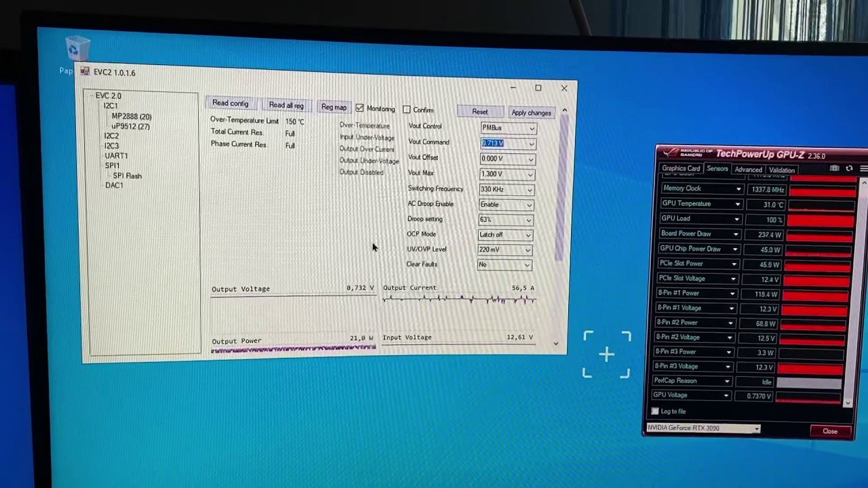Click the Read config button
Screen dimensions: 868x488
(231, 103)
